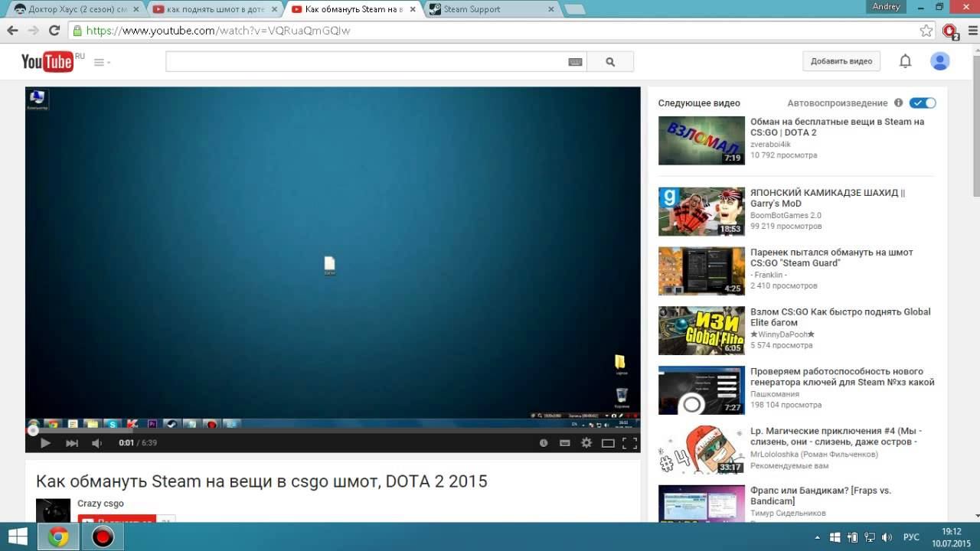Close the Доктор Хаус tab
The image size is (980, 551).
pyautogui.click(x=136, y=9)
